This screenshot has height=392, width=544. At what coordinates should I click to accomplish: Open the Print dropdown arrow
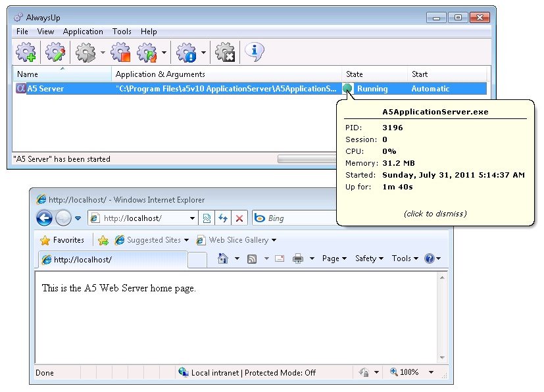coord(312,258)
